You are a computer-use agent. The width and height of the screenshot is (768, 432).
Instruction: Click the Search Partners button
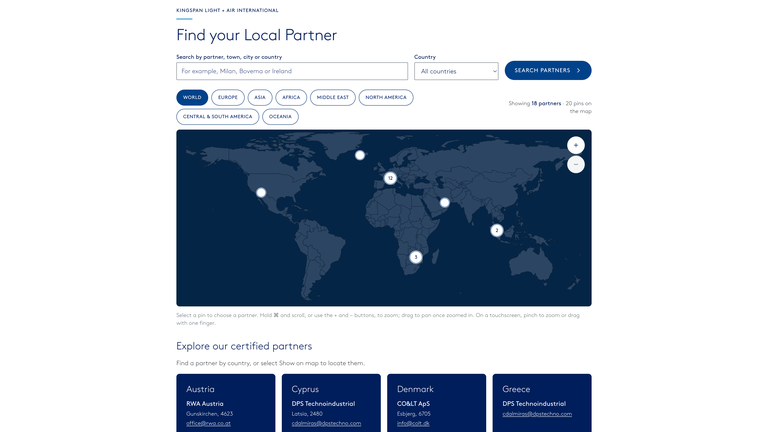(548, 71)
